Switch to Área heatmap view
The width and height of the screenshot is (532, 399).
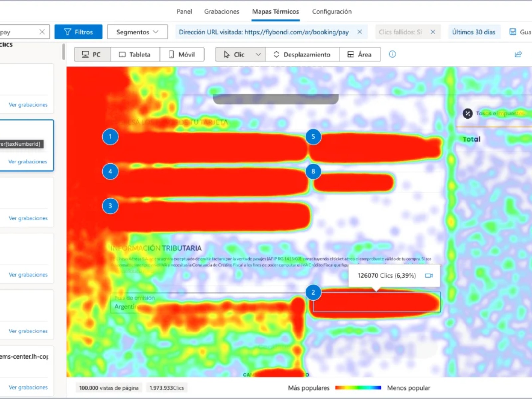coord(360,54)
